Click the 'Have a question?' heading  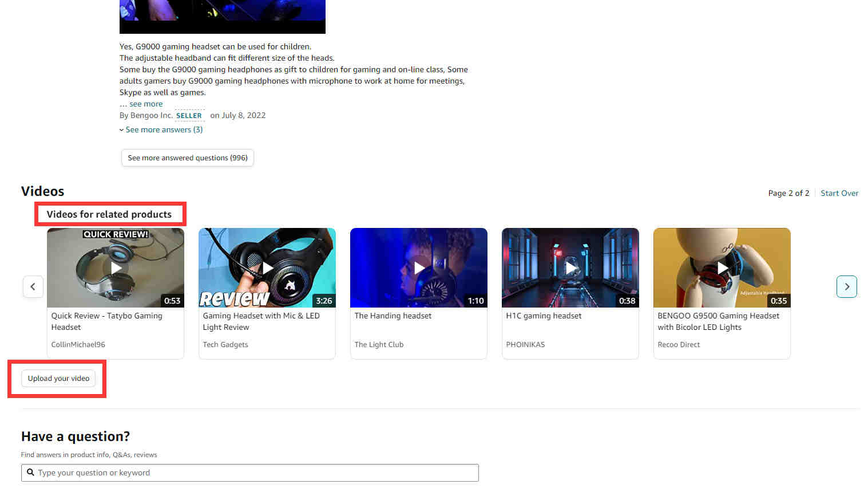click(76, 436)
